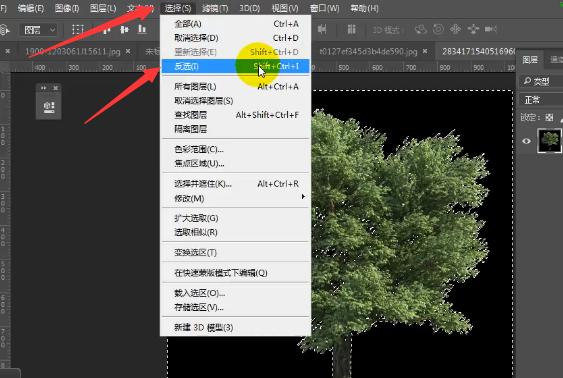This screenshot has height=378, width=563.
Task: Choose 取消选择(D) to deselect
Action: (236, 38)
